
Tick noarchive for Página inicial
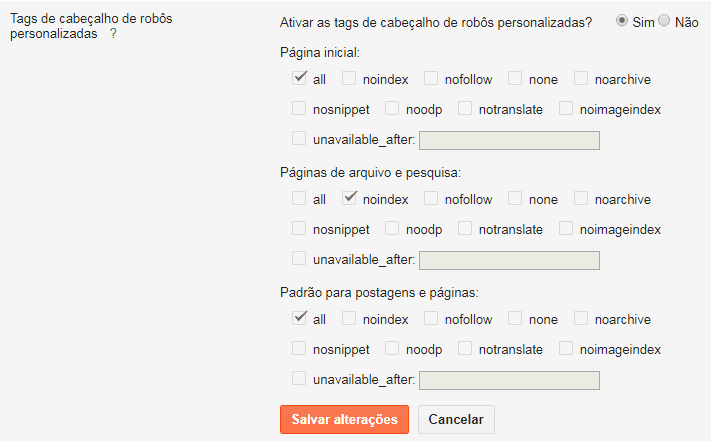click(581, 78)
